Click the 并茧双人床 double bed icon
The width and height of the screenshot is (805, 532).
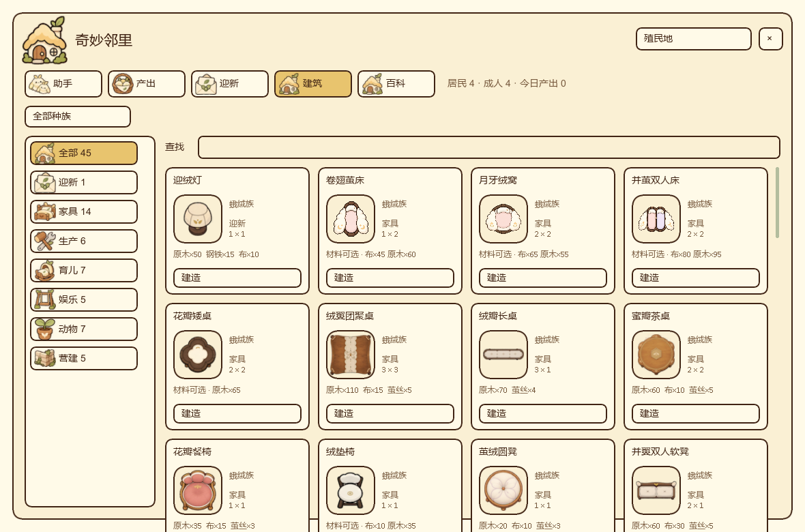(656, 219)
